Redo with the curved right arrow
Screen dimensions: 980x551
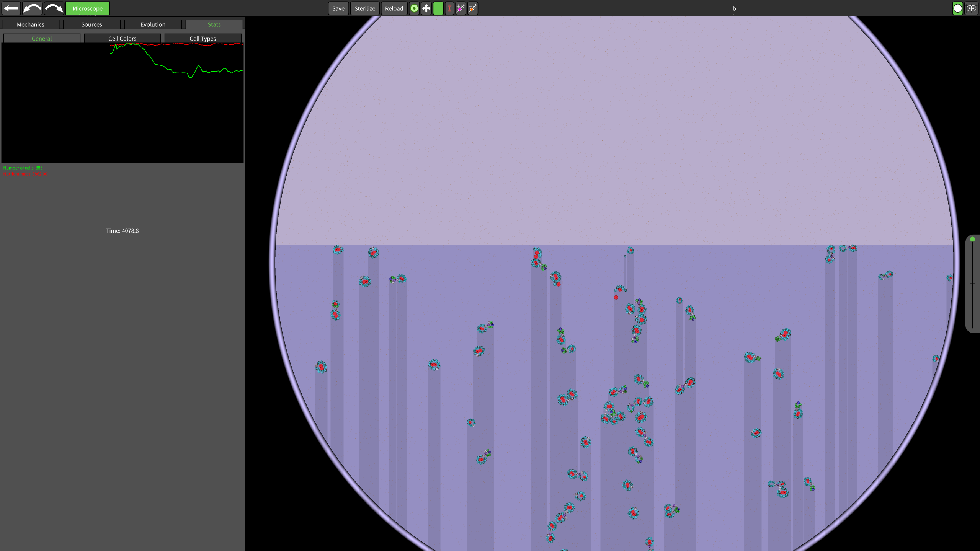(54, 8)
